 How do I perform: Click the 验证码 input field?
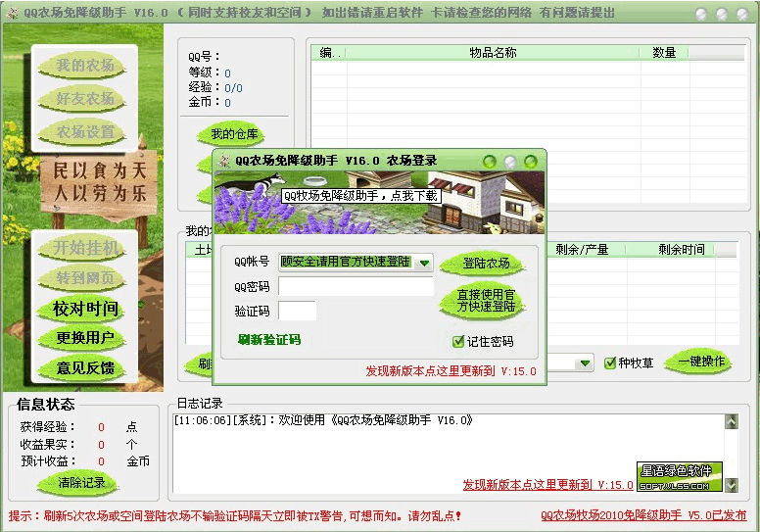tap(297, 311)
